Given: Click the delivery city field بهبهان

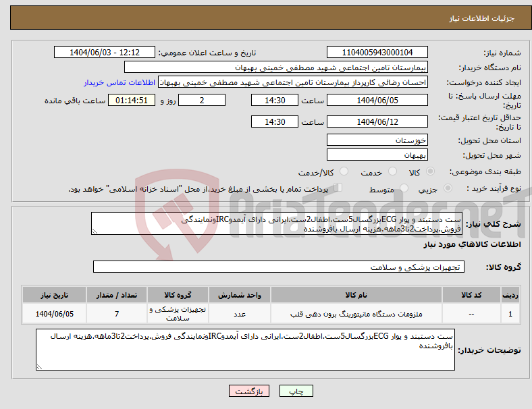Looking at the screenshot, I should [377, 155].
